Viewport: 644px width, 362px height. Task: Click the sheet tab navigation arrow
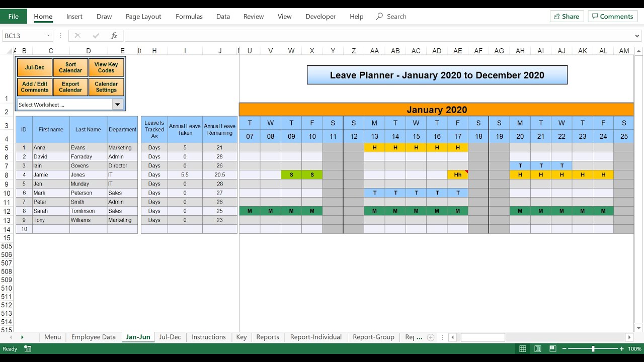tap(22, 337)
